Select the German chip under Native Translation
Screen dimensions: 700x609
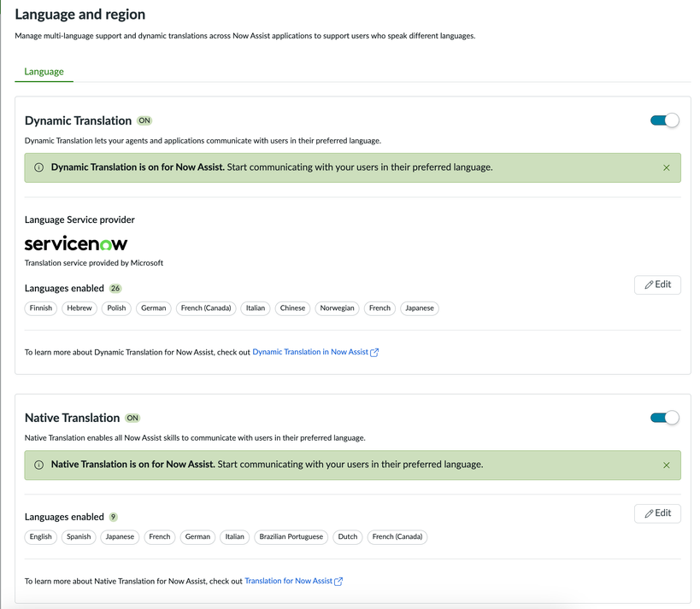[197, 536]
